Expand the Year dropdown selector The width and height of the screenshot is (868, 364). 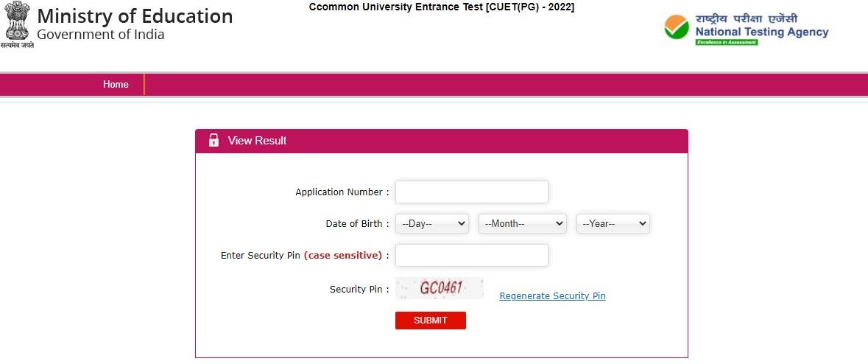click(x=613, y=224)
